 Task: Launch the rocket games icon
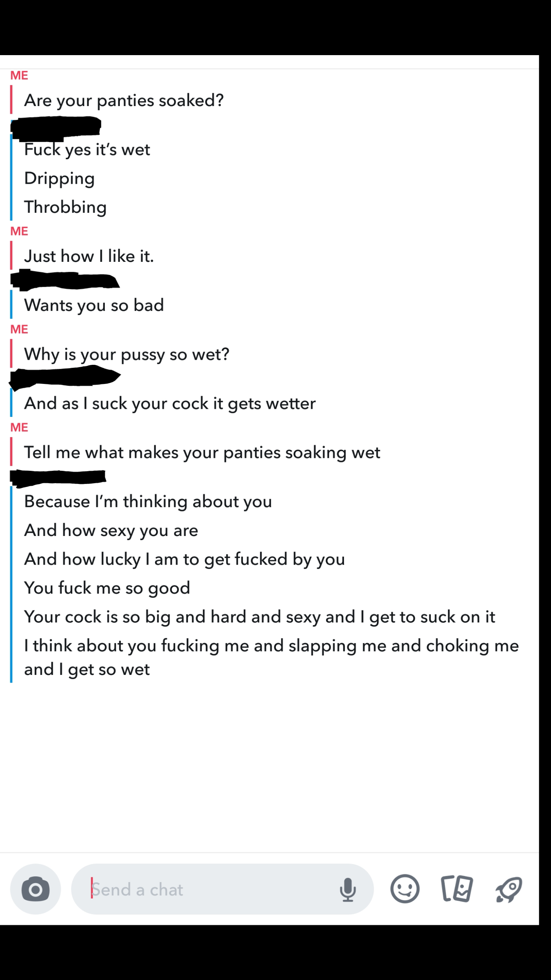tap(509, 889)
